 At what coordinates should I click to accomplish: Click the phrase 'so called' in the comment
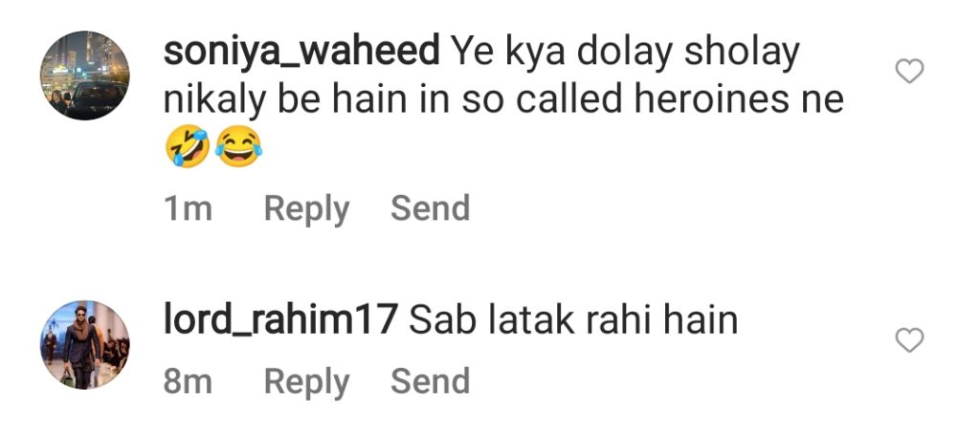[x=543, y=100]
